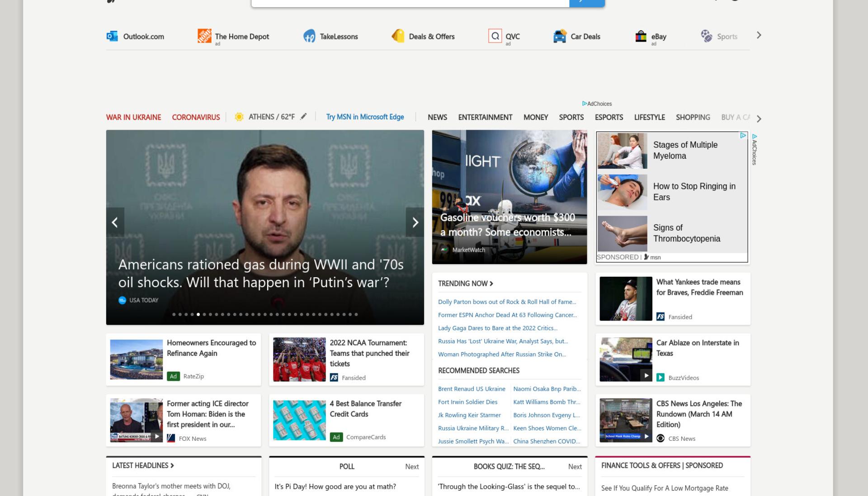Open the Former ESPN Anchor Dead trending link
This screenshot has width=868, height=496.
[x=507, y=315]
